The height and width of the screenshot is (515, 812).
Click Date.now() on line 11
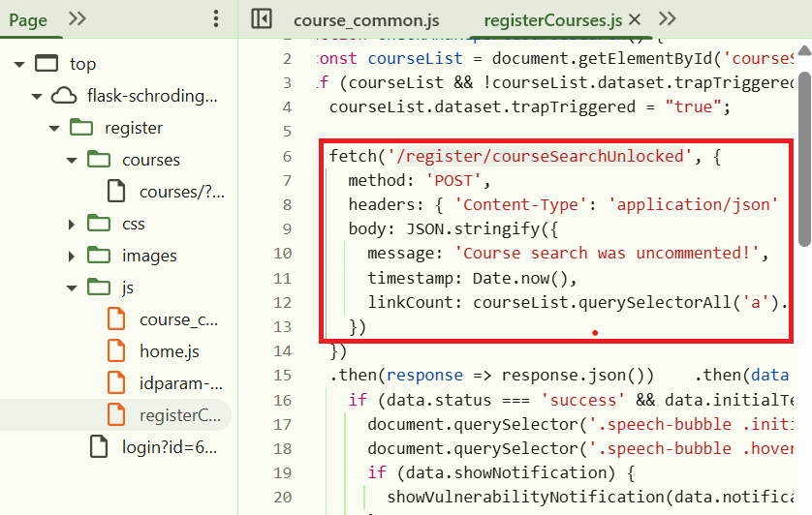coord(520,279)
